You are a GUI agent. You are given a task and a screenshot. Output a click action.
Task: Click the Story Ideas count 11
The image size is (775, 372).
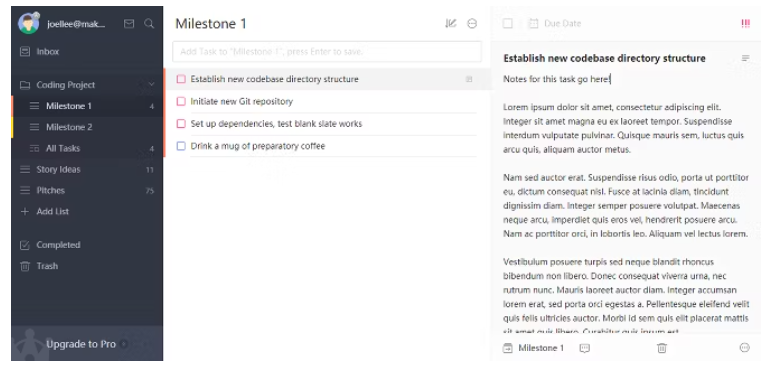coord(150,170)
